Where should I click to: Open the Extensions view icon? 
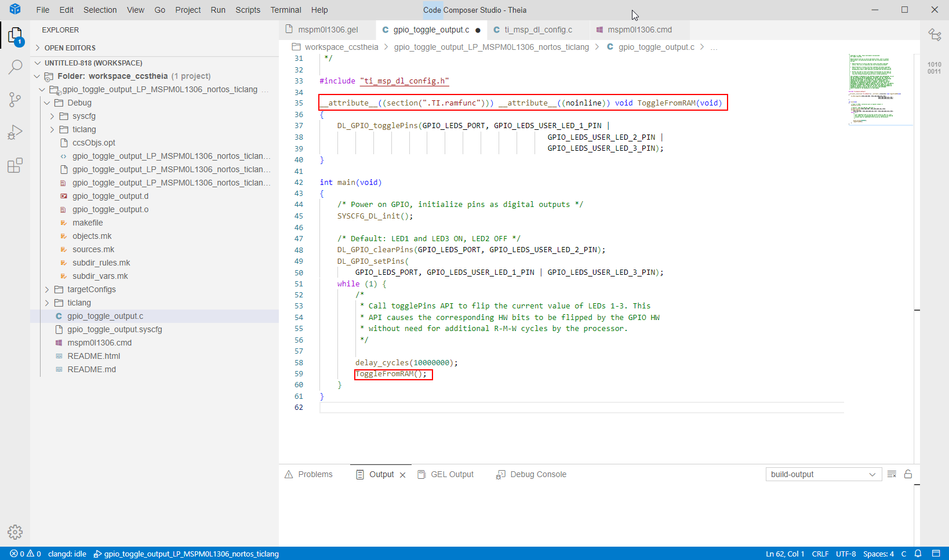[15, 166]
